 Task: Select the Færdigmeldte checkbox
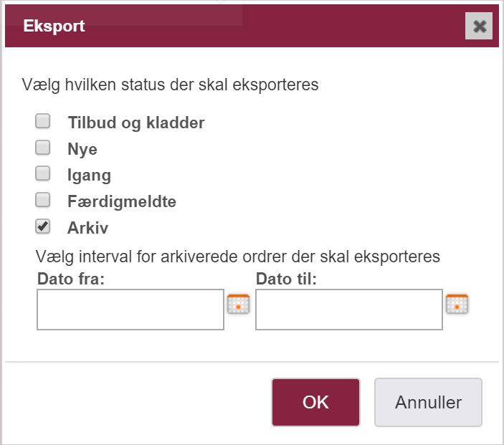[x=43, y=200]
